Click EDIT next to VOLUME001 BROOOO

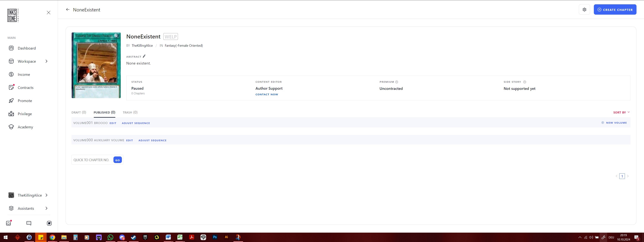click(x=113, y=123)
